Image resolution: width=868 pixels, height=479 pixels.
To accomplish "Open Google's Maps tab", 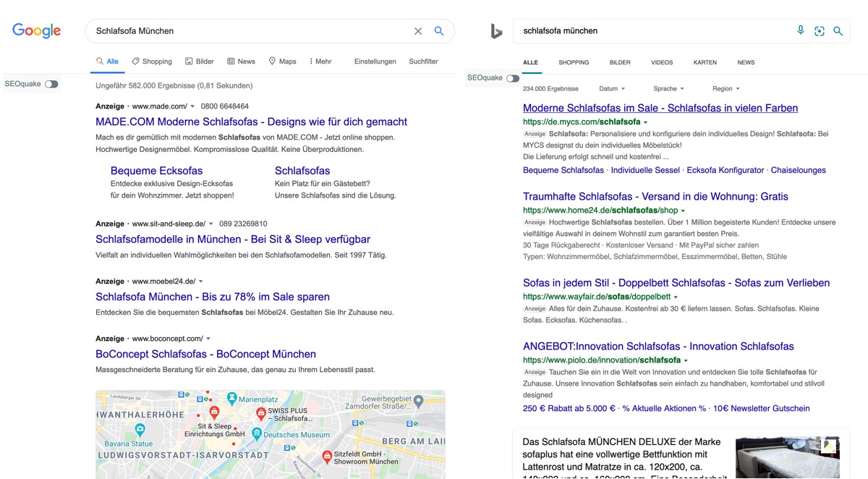I will (282, 62).
